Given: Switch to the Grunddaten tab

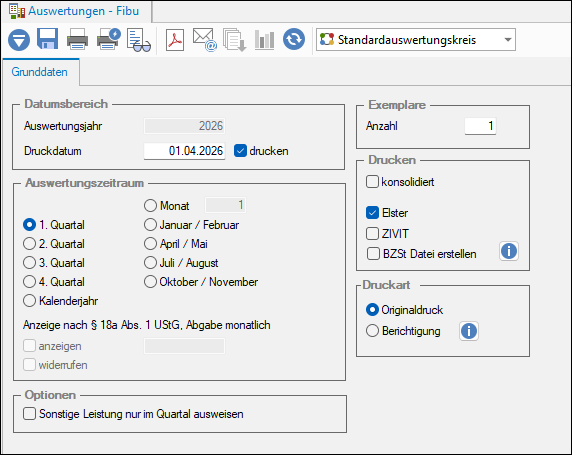Looking at the screenshot, I should click(x=40, y=72).
